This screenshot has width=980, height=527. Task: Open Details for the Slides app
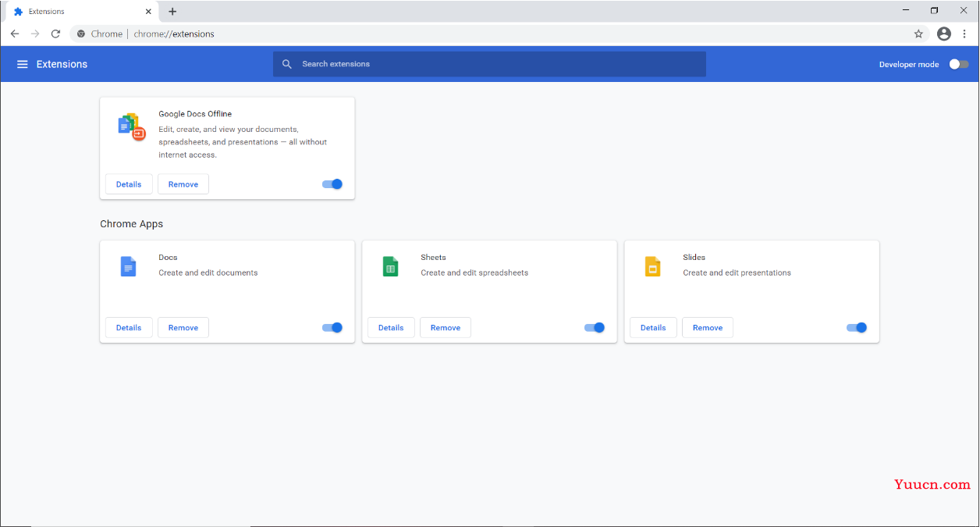point(653,328)
